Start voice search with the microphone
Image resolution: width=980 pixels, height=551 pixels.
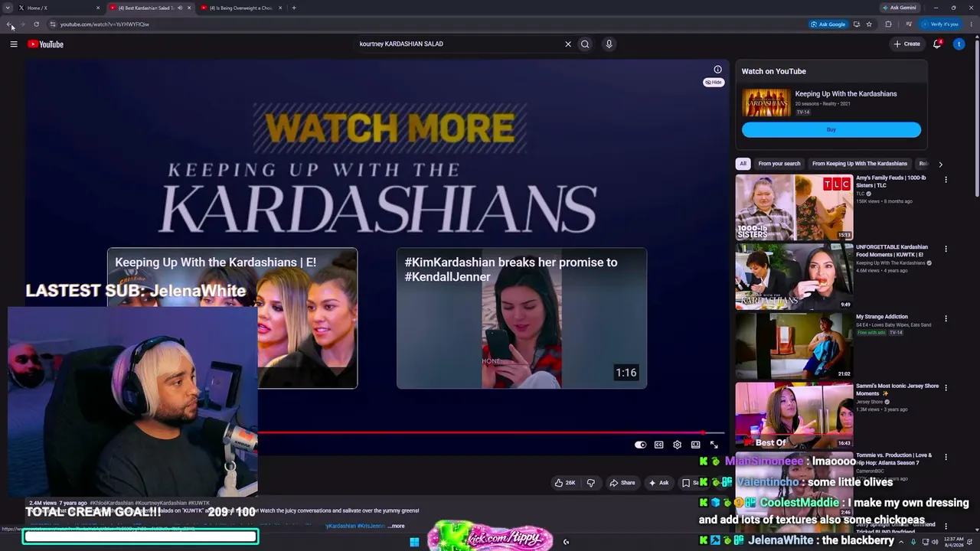pos(609,44)
